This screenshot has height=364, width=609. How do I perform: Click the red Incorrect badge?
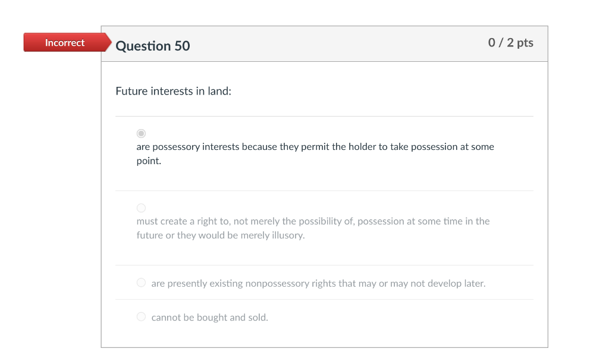pos(64,42)
